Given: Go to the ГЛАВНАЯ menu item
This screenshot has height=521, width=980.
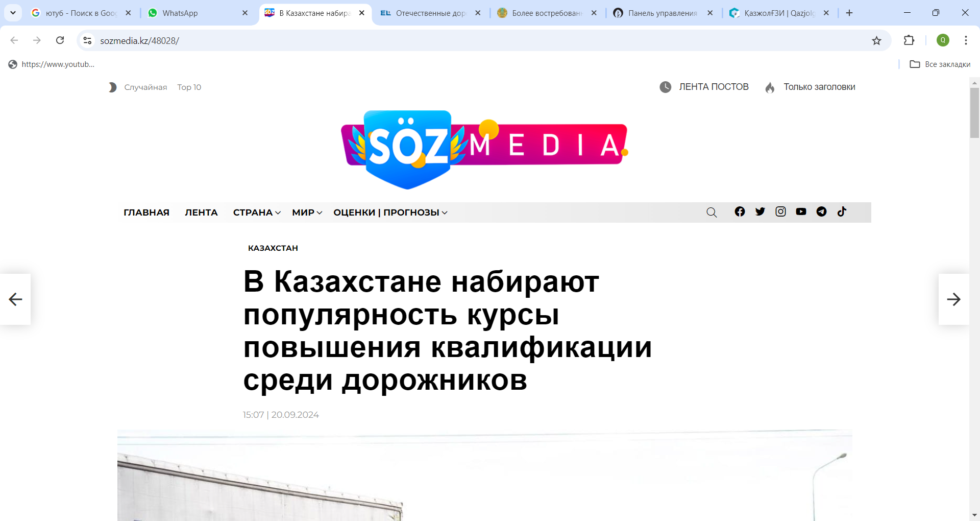Looking at the screenshot, I should (x=146, y=212).
